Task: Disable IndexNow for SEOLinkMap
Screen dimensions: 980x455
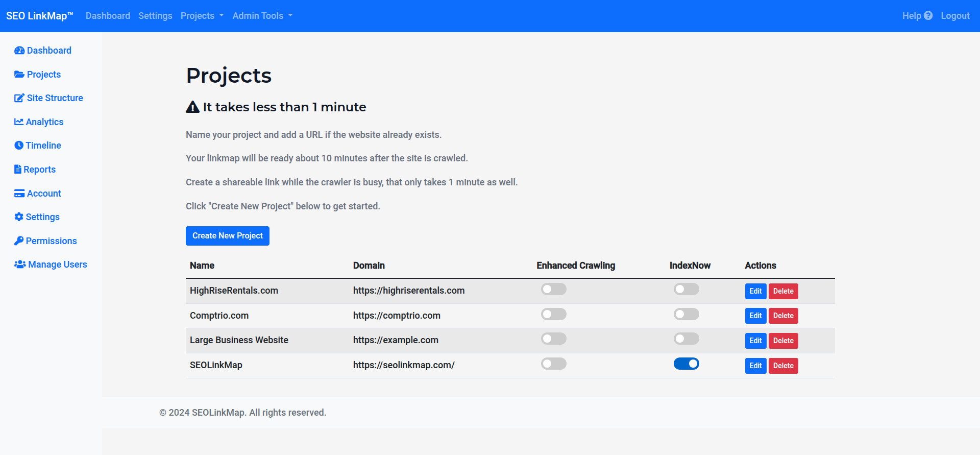Action: coord(687,364)
